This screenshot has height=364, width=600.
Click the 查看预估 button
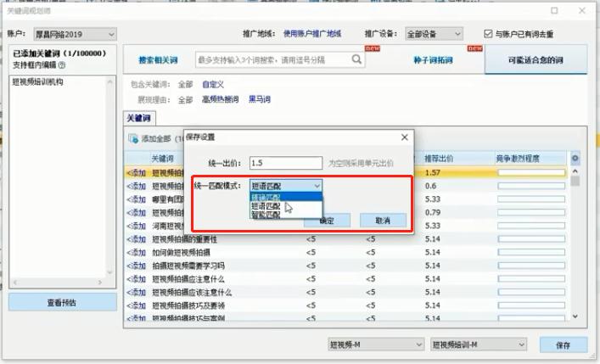pyautogui.click(x=62, y=302)
